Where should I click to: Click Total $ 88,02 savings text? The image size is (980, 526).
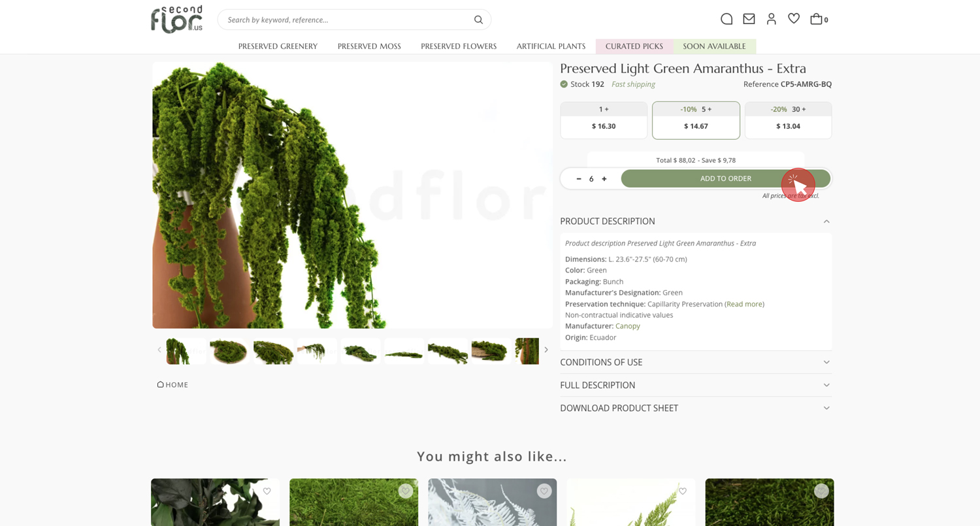(696, 160)
